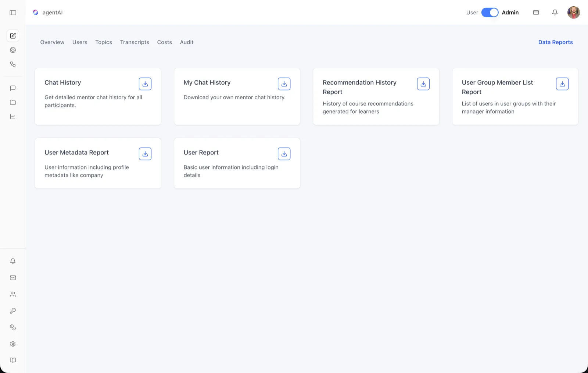Viewport: 588px width, 373px height.
Task: Open the analytics chart sidebar icon
Action: tap(13, 117)
